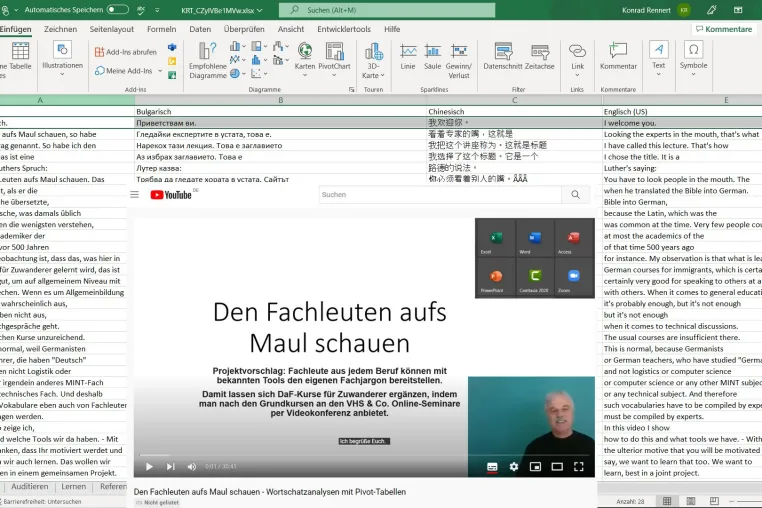Open the 3D-Karte tool
This screenshot has width=762, height=508.
click(x=373, y=61)
